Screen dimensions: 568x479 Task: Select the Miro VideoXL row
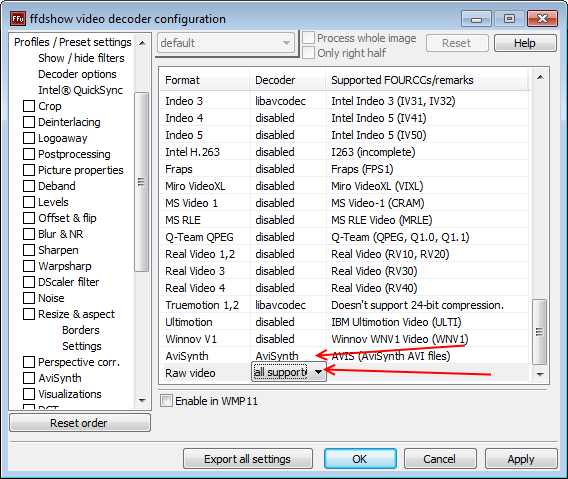click(345, 186)
